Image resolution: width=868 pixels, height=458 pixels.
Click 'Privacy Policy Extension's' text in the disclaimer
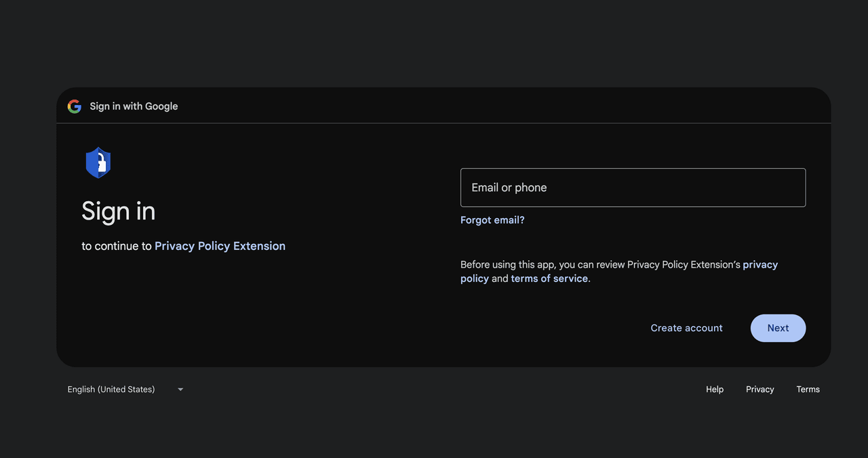pos(684,264)
